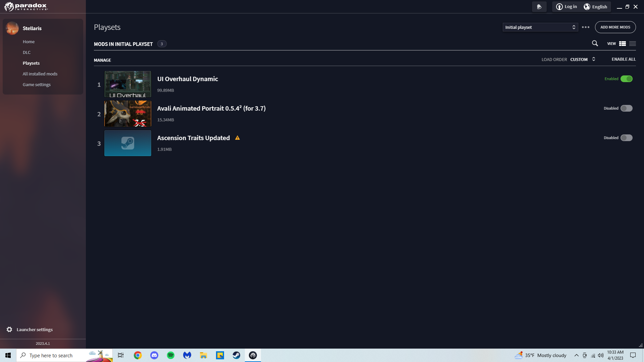Click the Paradox launcher taskbar icon
The image size is (644, 362).
click(x=253, y=355)
